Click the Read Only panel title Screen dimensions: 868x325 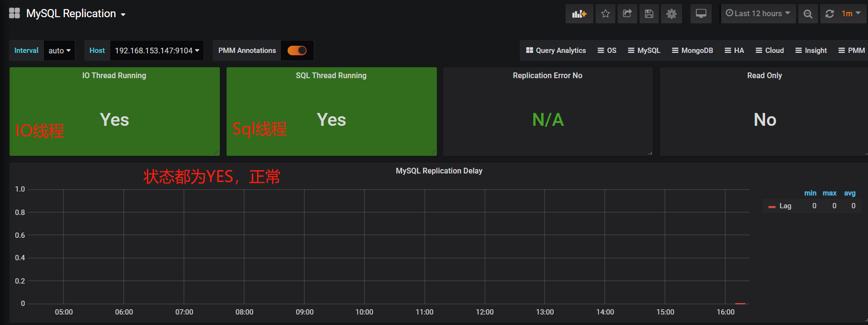pyautogui.click(x=765, y=75)
